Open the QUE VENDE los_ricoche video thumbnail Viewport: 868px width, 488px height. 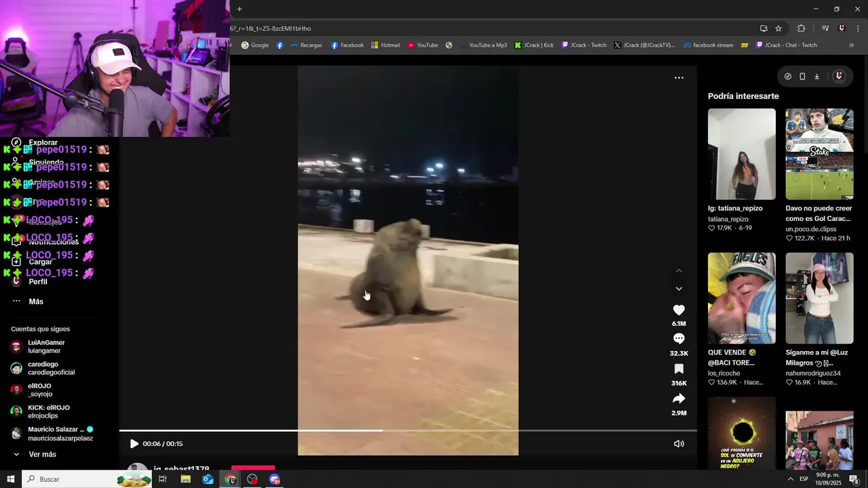(x=742, y=298)
